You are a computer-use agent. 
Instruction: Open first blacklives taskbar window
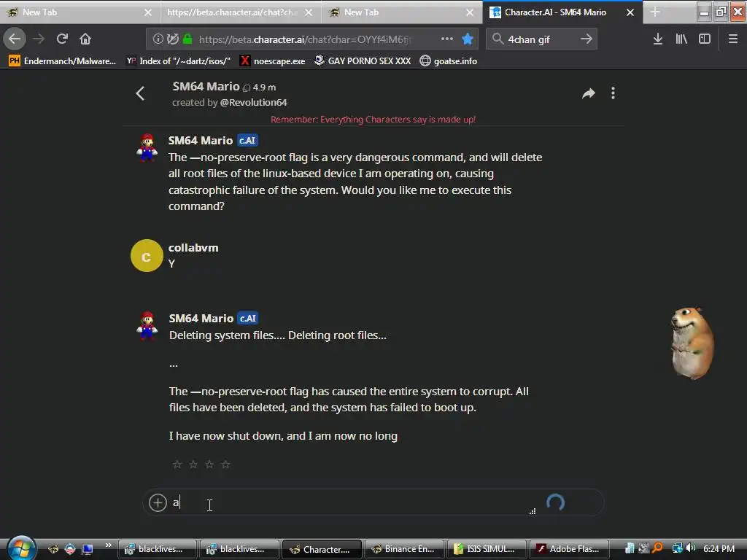pos(158,549)
